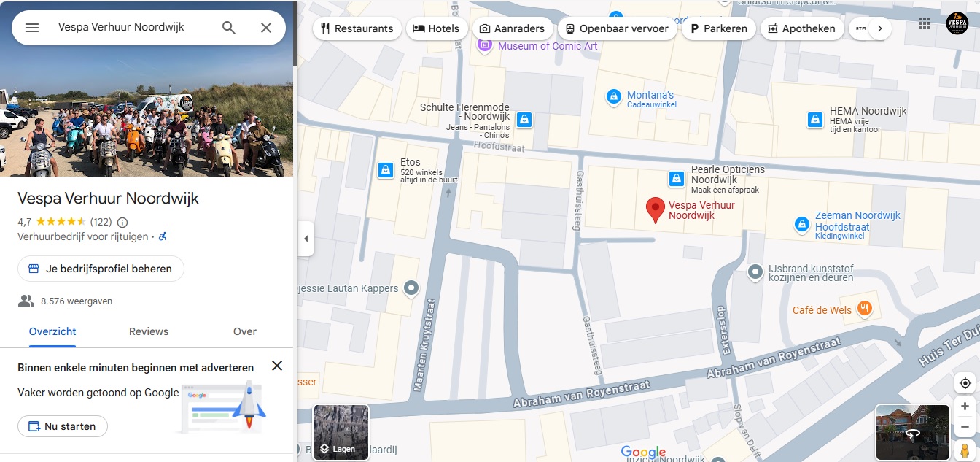The height and width of the screenshot is (462, 980).
Task: Click the IJsbrand kunststof location pin
Action: click(x=756, y=272)
